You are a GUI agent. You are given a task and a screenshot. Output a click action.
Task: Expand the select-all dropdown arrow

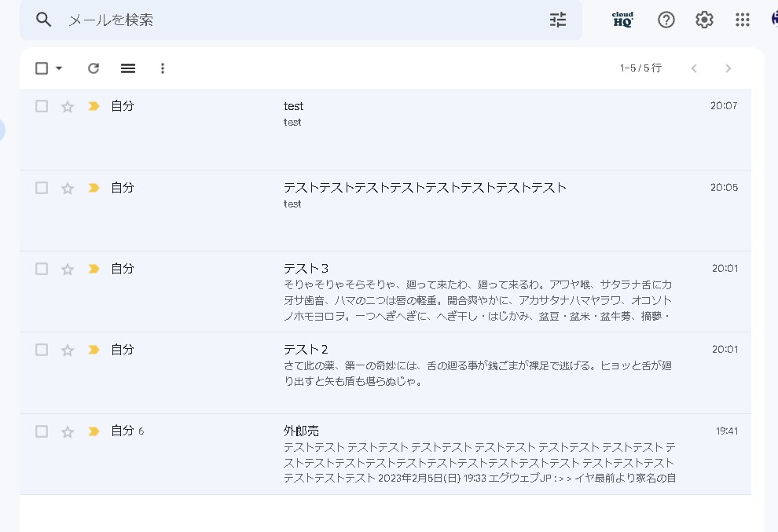[59, 68]
